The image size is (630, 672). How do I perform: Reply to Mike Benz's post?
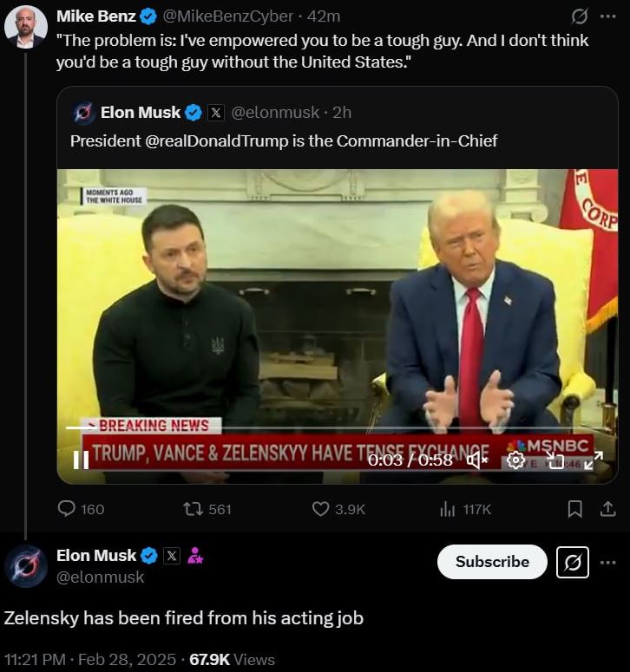pyautogui.click(x=68, y=509)
